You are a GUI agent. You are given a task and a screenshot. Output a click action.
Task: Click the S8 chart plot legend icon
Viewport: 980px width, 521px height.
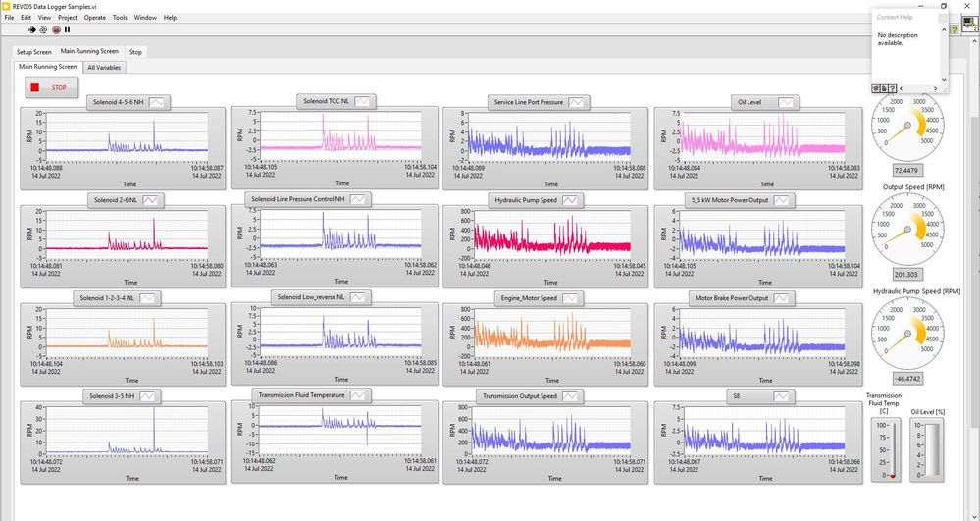coord(781,396)
